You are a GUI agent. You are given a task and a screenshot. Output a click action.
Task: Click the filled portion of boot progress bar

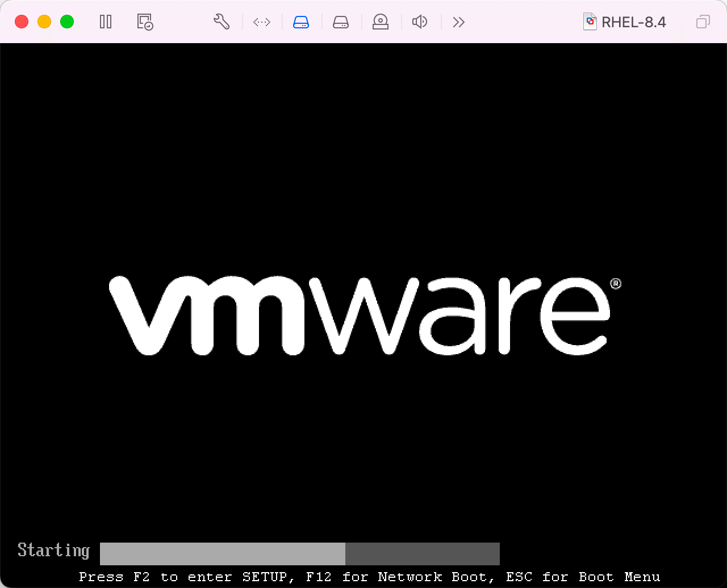[x=222, y=553]
